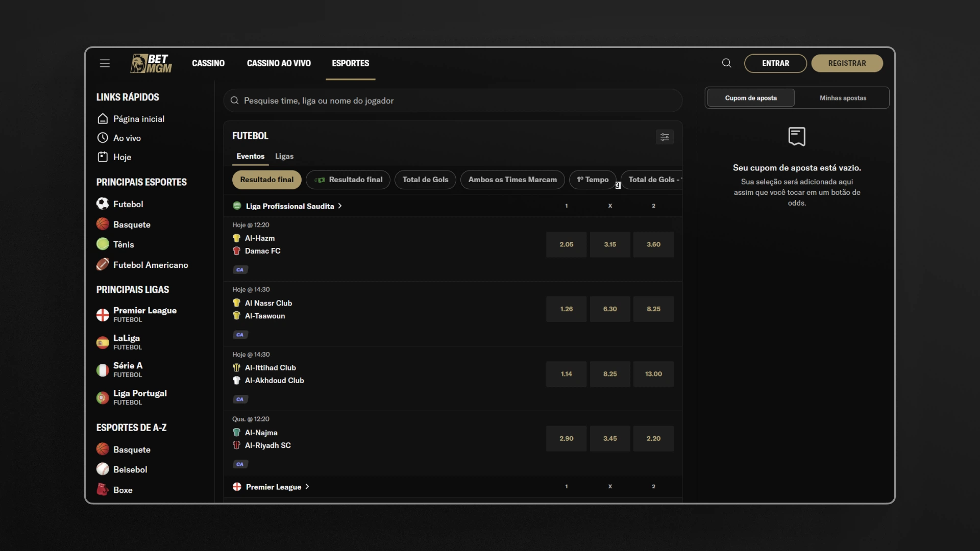The width and height of the screenshot is (980, 551).
Task: Click odds 1.14 for Al-Ittihad Club
Action: tap(567, 374)
